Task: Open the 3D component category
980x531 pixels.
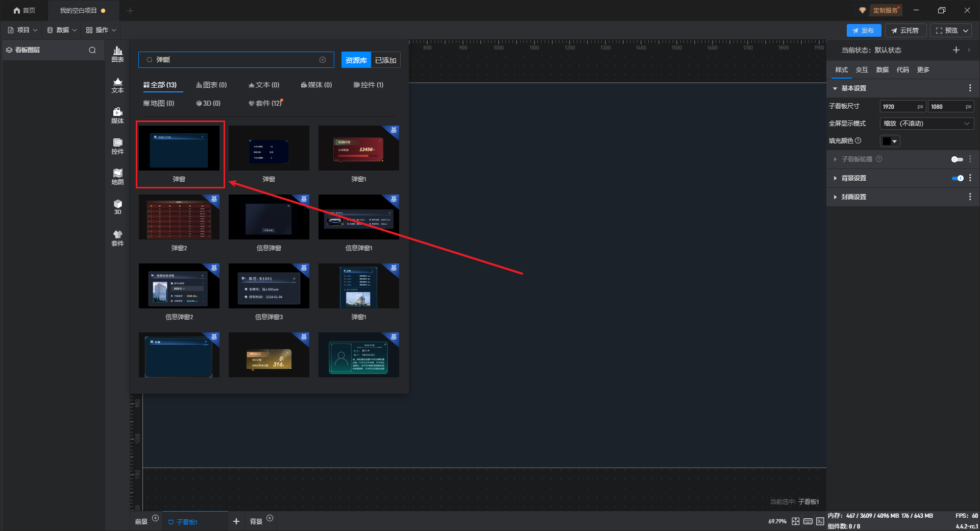Action: pos(117,207)
